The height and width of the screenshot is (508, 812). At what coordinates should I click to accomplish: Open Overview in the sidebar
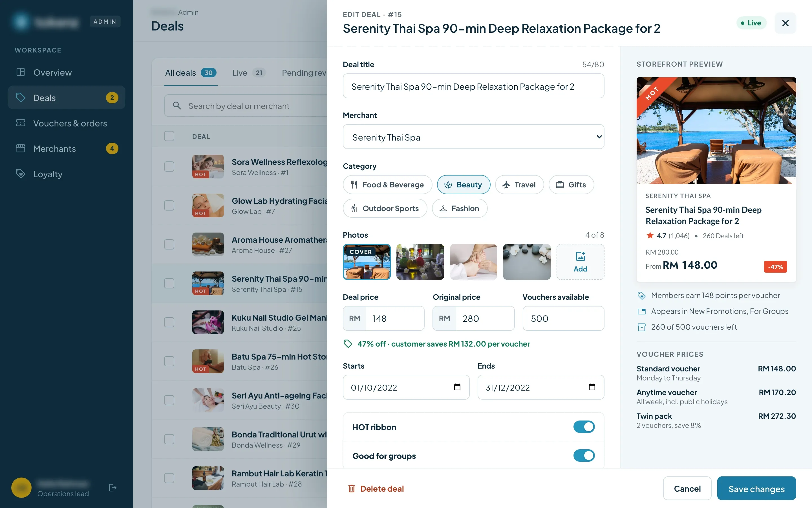(67, 72)
